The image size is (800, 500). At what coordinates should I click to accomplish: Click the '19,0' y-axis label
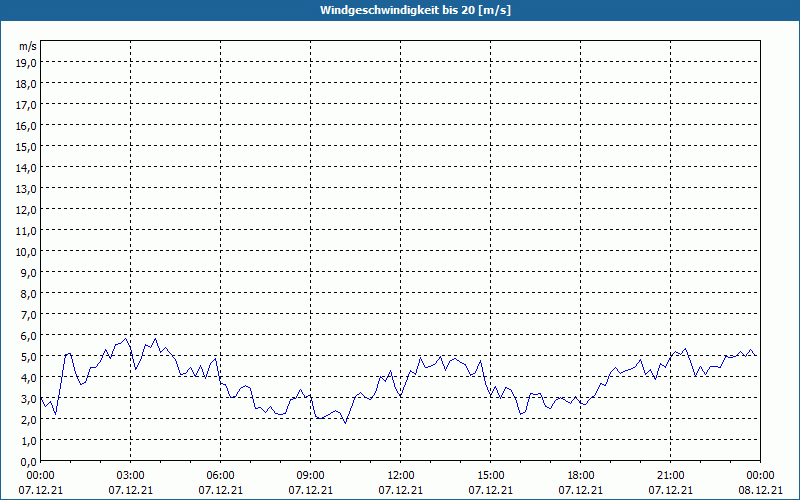(x=26, y=63)
